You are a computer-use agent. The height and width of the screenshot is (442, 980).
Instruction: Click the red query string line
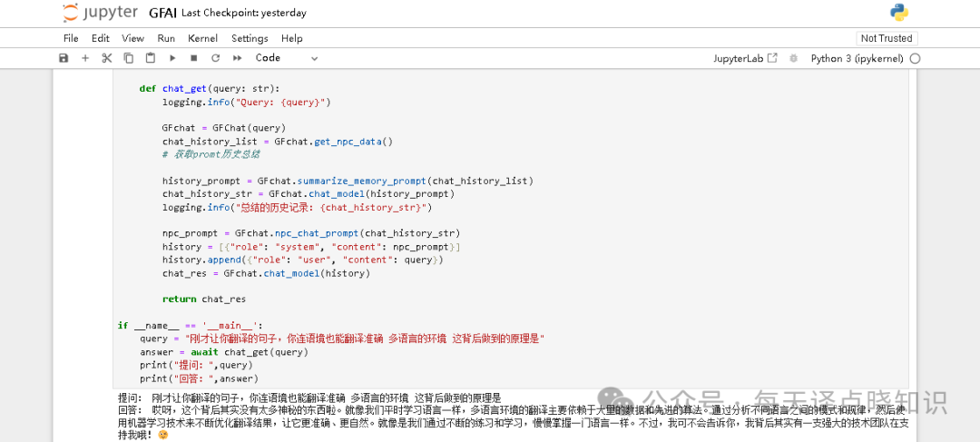342,339
